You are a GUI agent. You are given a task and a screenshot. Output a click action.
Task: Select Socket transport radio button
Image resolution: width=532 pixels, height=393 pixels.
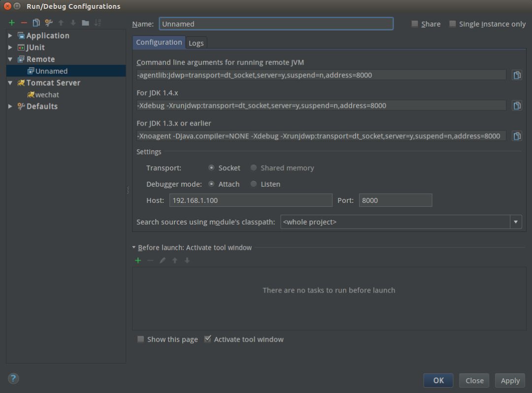211,167
